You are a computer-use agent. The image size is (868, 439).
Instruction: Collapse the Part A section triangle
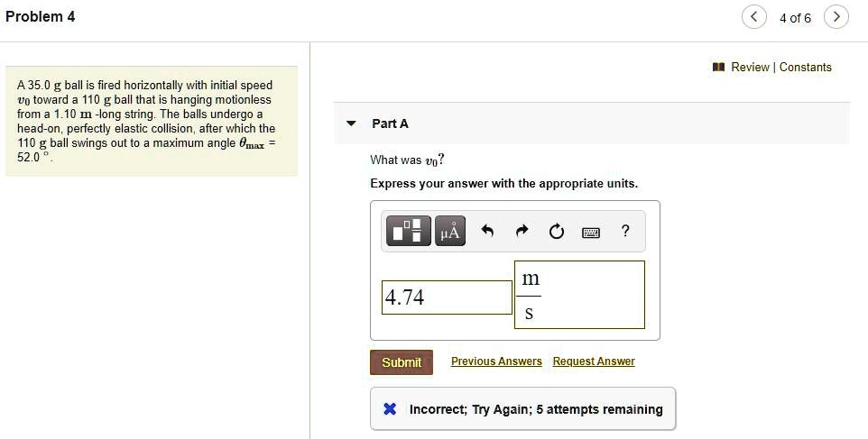(x=351, y=123)
